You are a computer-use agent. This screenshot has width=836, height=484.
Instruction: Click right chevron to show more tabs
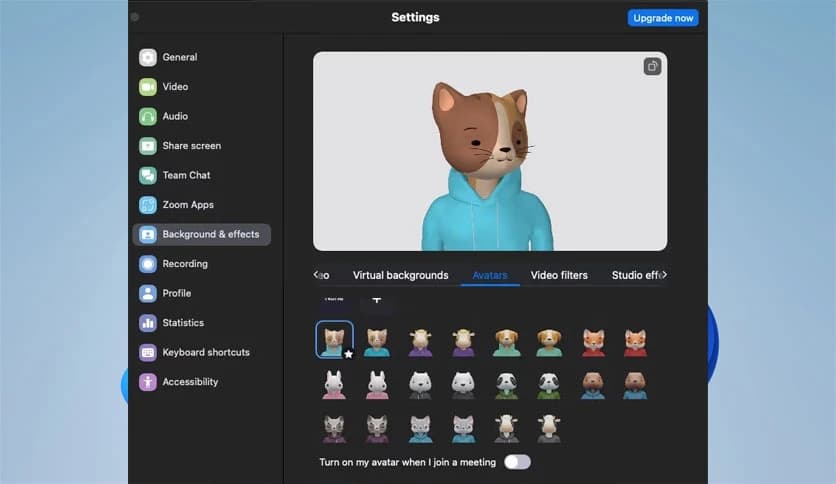point(664,275)
